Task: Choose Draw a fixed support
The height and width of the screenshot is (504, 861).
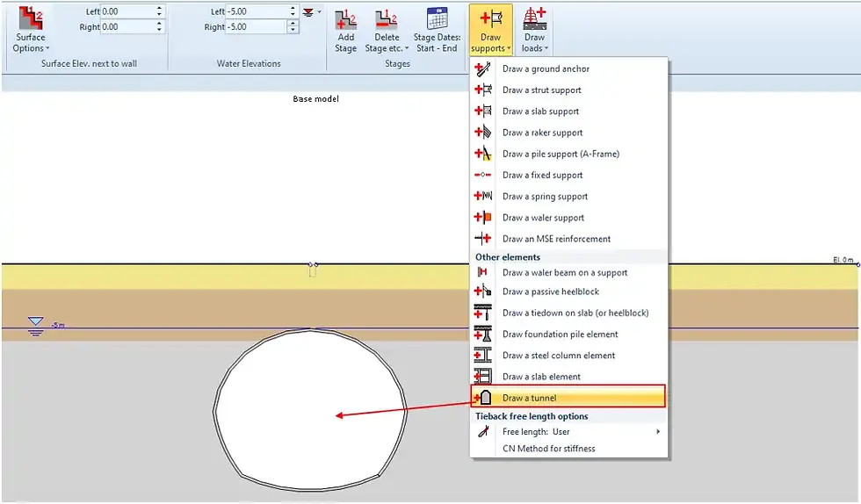Action: (x=543, y=175)
